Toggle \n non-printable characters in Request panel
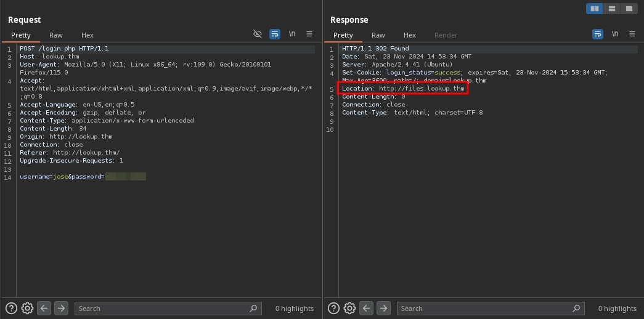This screenshot has width=644, height=319. (292, 34)
